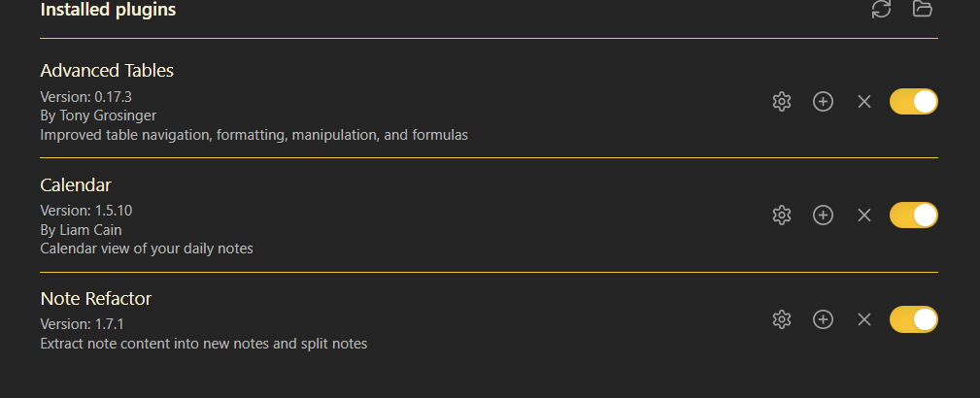
Task: Click the author line By Tony Grosinger
Action: click(x=98, y=116)
